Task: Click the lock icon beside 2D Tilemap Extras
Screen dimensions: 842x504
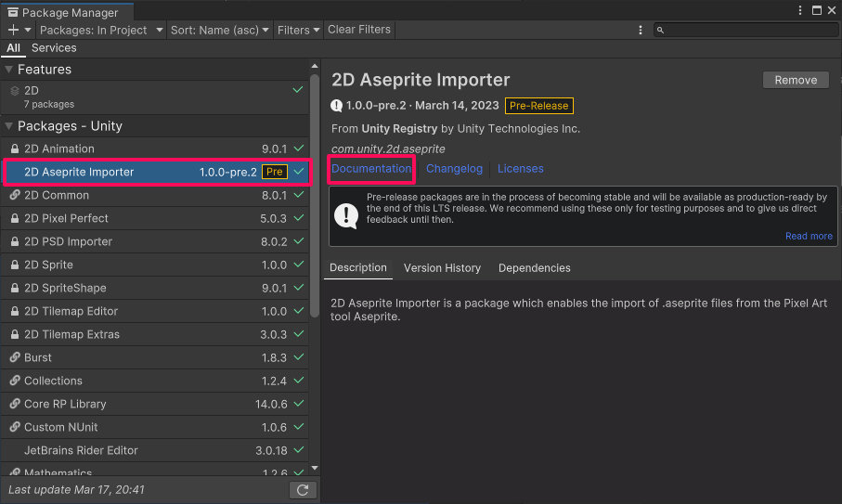Action: [15, 334]
